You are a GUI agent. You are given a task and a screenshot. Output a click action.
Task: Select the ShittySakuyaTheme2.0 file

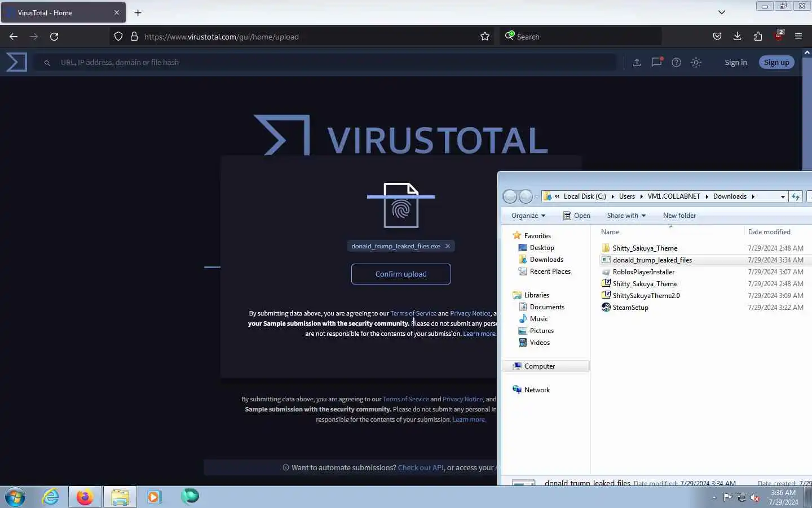tap(646, 296)
